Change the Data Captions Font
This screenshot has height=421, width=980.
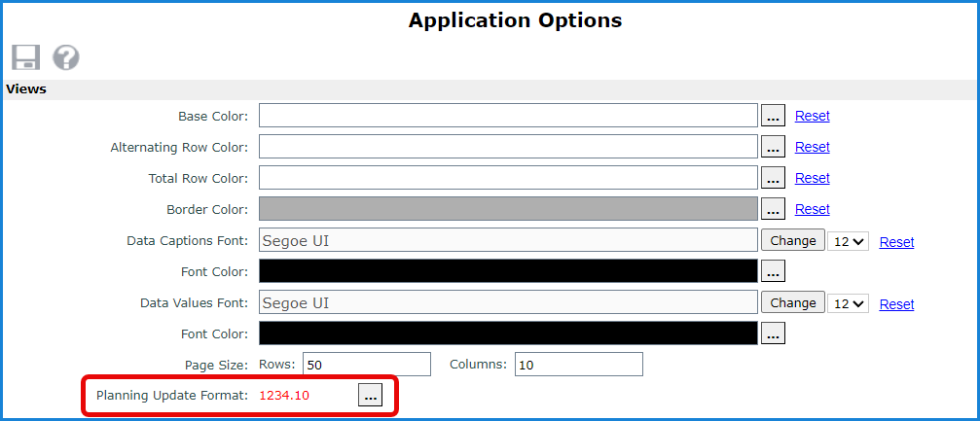[x=792, y=240]
